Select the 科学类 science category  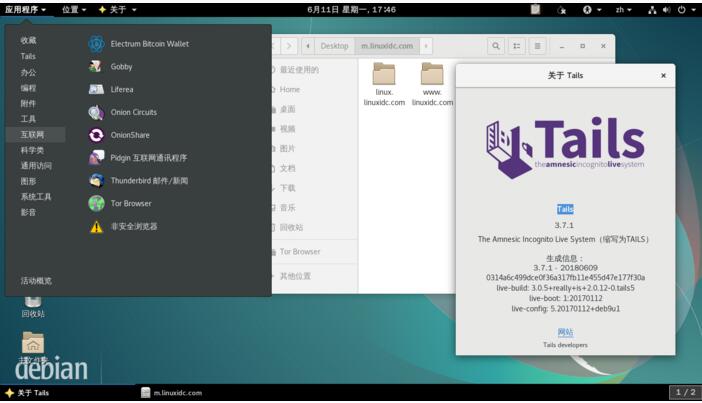32,150
